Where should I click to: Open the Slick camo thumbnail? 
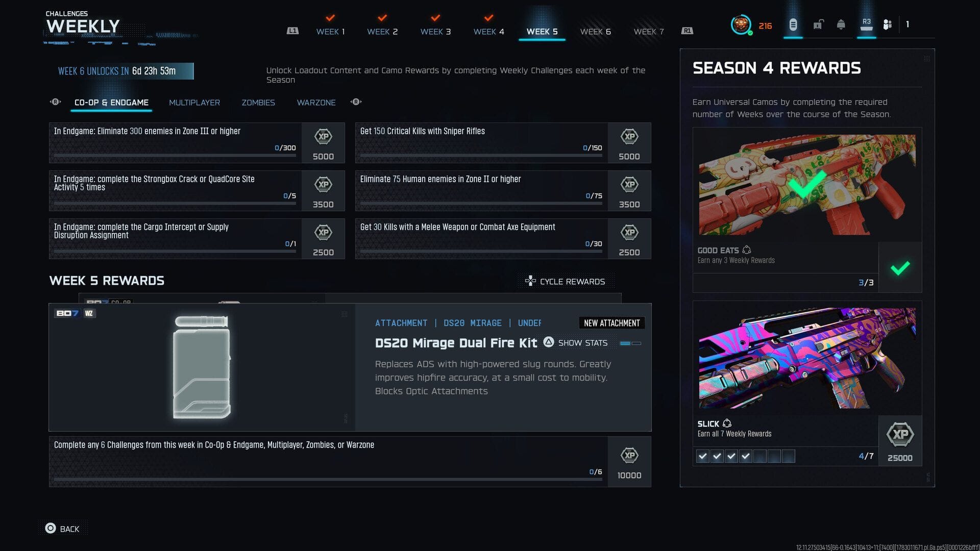click(x=807, y=358)
